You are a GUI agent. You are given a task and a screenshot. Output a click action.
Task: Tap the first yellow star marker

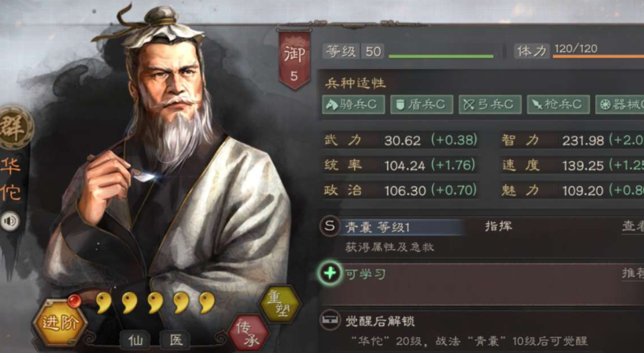pyautogui.click(x=103, y=303)
